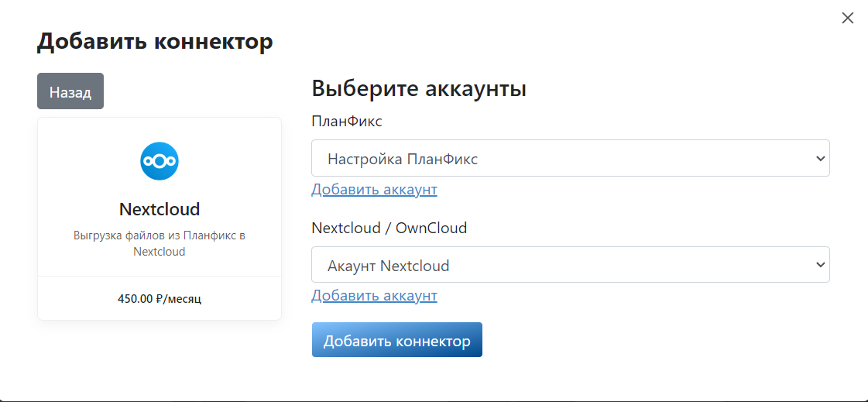Viewport: 868px width, 402px height.
Task: Click the ПланФикс field label
Action: pyautogui.click(x=347, y=122)
